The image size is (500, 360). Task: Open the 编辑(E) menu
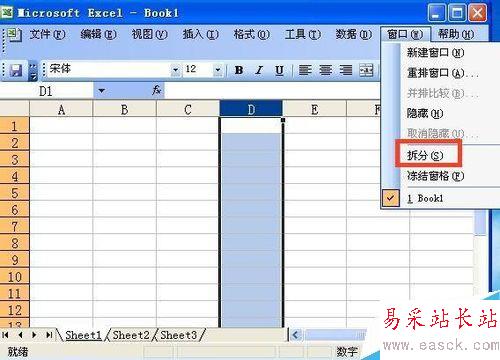click(x=98, y=34)
